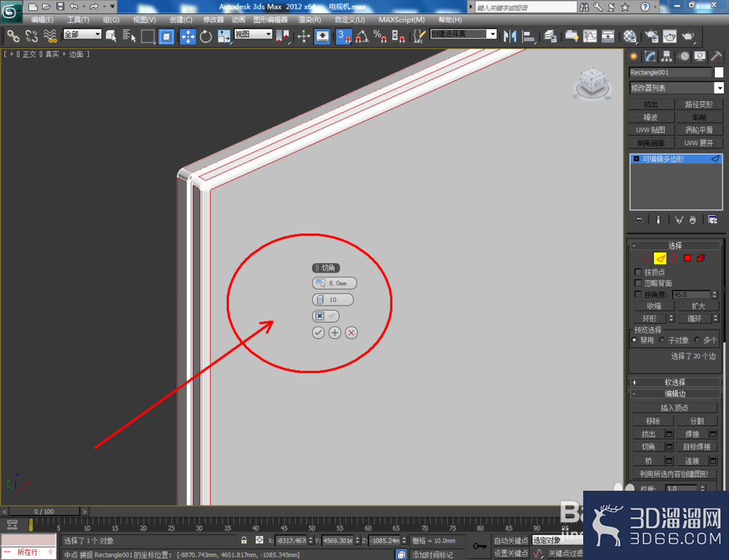This screenshot has height=560, width=729.
Task: Click the 0 / 100 time slider
Action: point(44,511)
